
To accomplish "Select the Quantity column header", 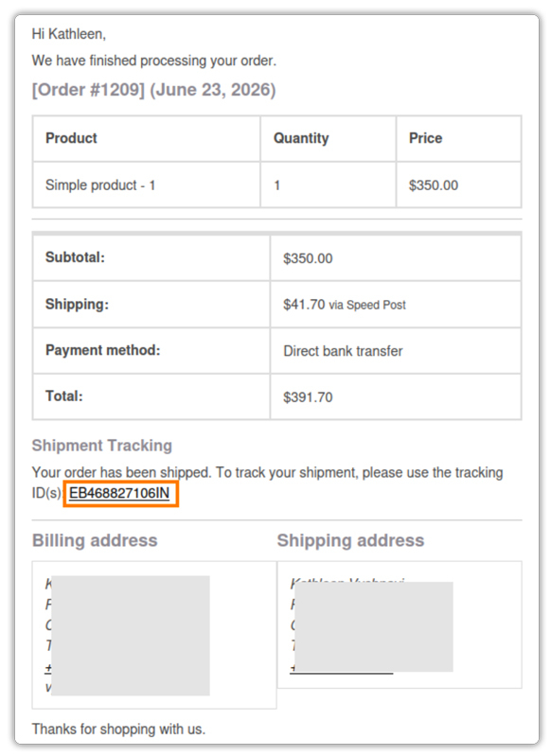I will tap(301, 138).
